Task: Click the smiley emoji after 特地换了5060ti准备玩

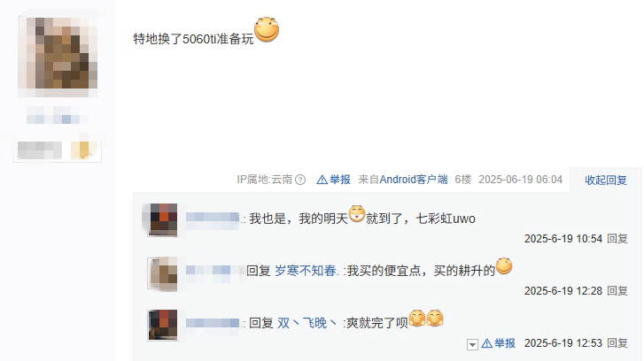Action: (x=267, y=29)
